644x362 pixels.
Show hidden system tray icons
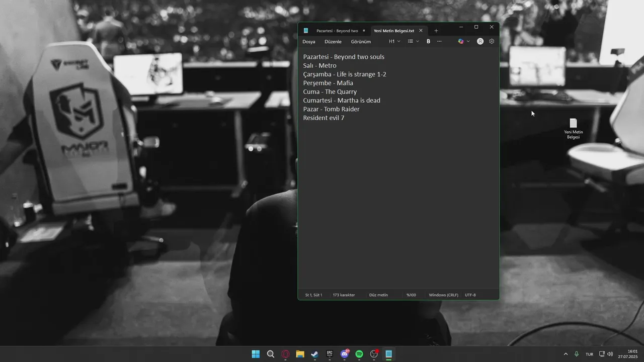[565, 354]
